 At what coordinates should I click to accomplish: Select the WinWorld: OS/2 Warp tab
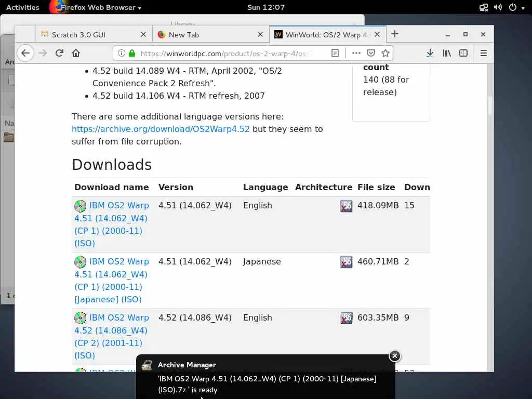click(x=327, y=35)
